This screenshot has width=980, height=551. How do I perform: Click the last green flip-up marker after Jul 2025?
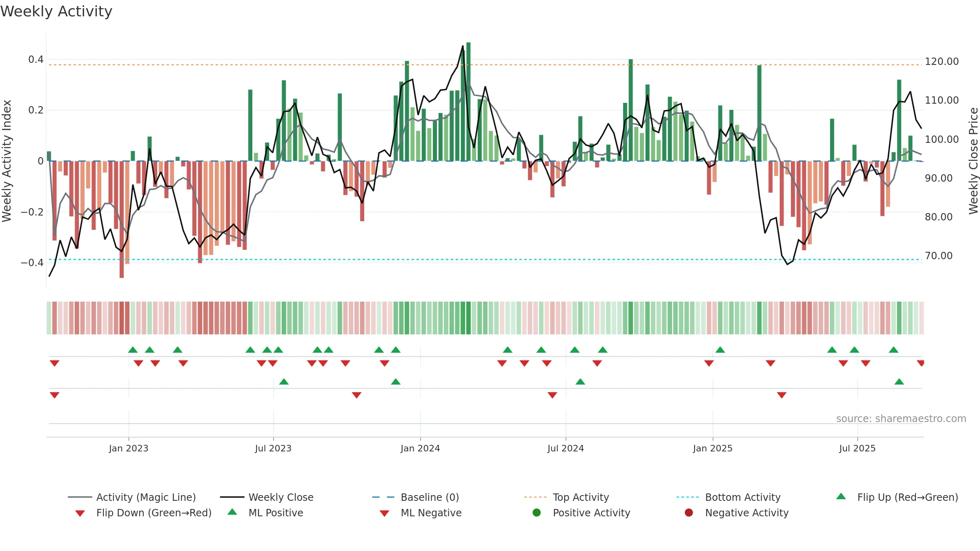point(893,350)
